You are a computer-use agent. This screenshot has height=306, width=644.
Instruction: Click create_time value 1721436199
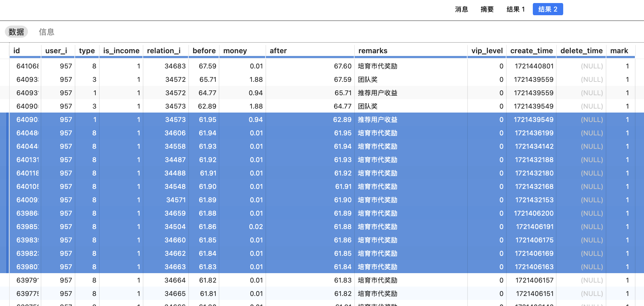[x=534, y=133]
